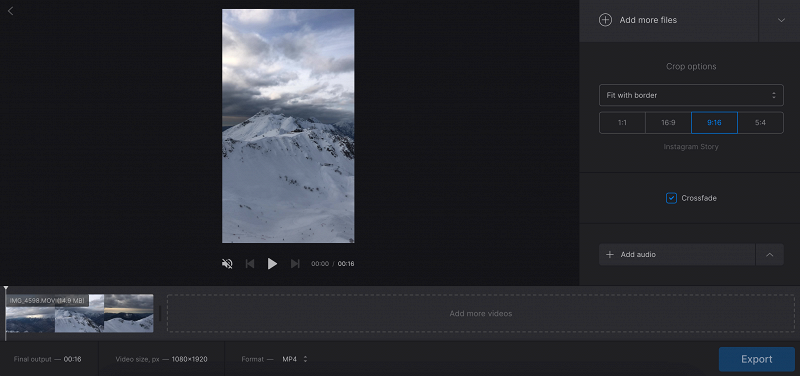Click the plus circle icon for adding files
This screenshot has height=376, width=800.
(605, 20)
